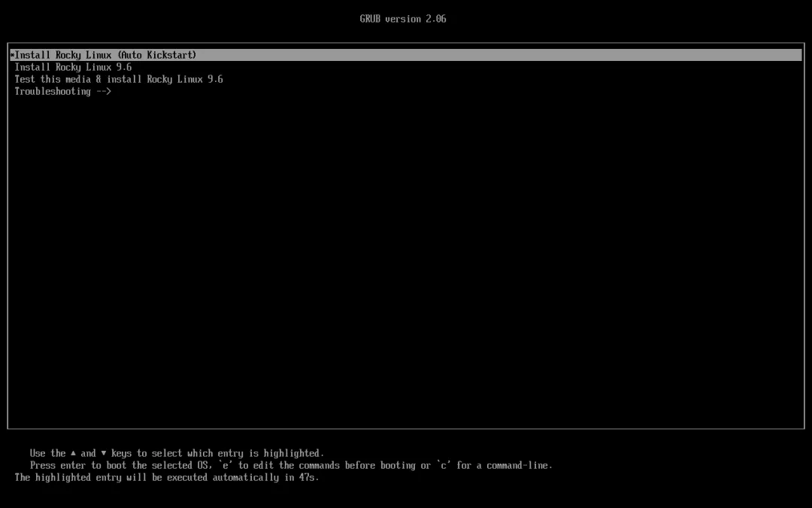This screenshot has height=508, width=812.
Task: Select Test this media & install entry
Action: coord(119,79)
